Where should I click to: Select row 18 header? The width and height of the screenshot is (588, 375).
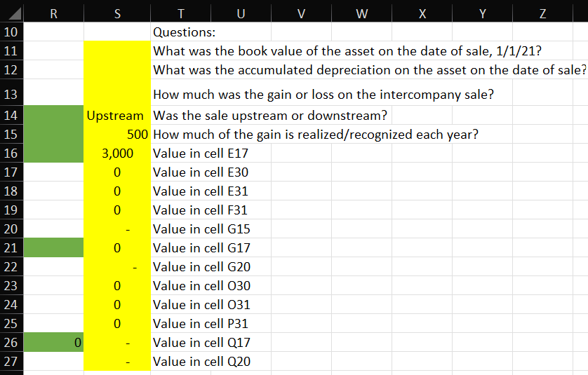[x=11, y=191]
